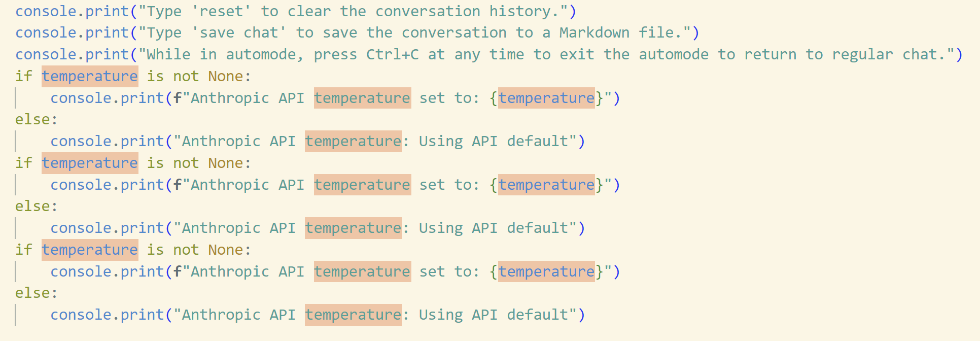Image resolution: width=980 pixels, height=341 pixels.
Task: Click 'Using API default' in the first else block
Action: (x=493, y=142)
